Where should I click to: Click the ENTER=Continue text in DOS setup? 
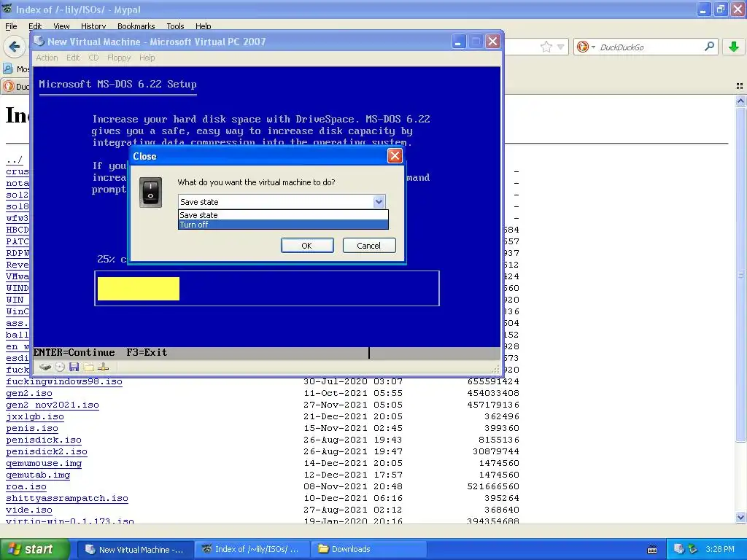point(74,352)
